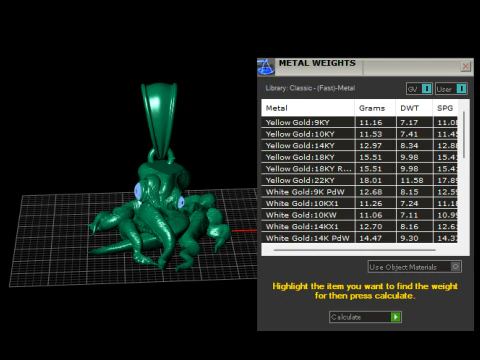Select the White Gold:9K PdW row

(x=359, y=192)
